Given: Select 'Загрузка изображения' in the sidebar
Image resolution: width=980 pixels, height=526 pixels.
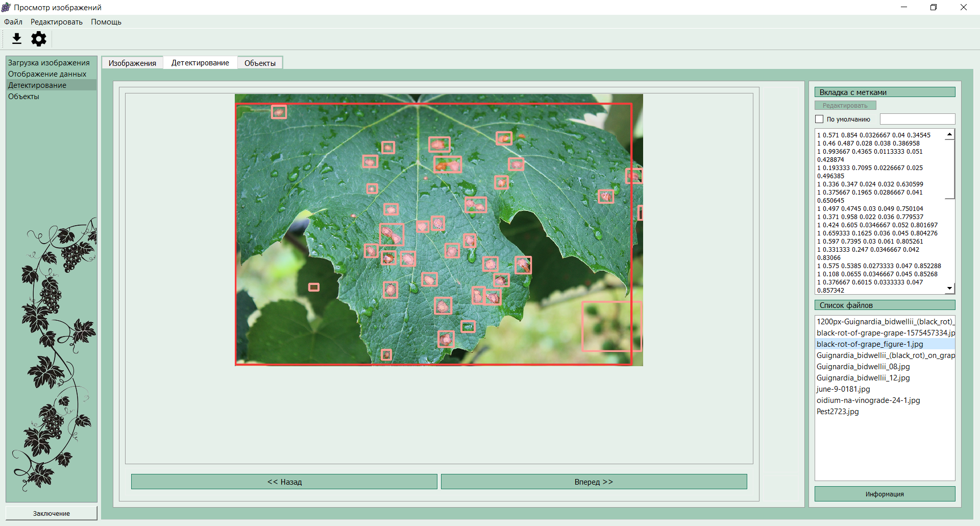Looking at the screenshot, I should click(49, 63).
